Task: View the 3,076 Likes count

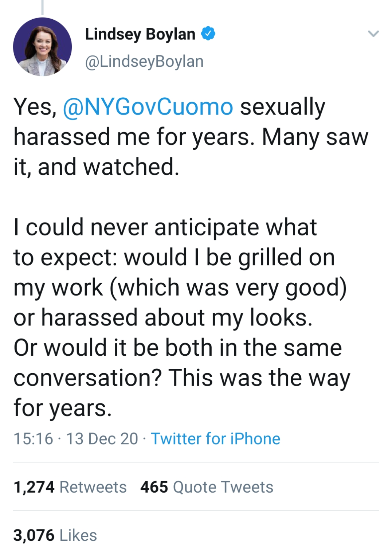Action: pyautogui.click(x=34, y=535)
